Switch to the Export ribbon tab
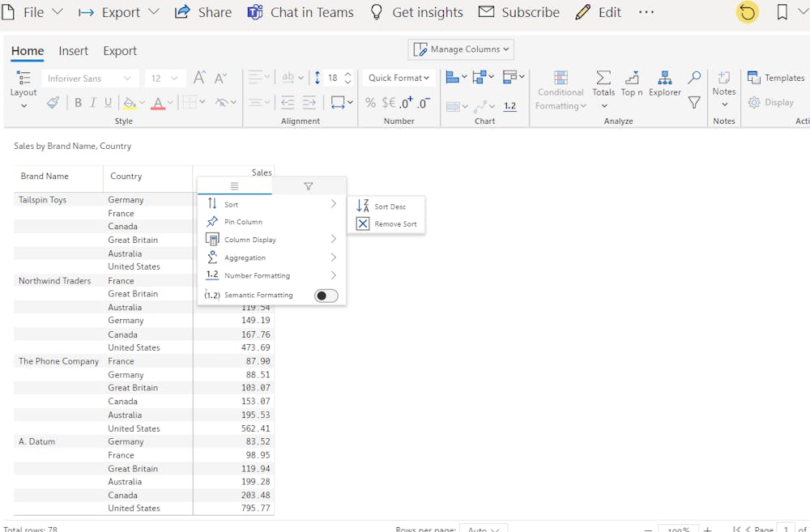The height and width of the screenshot is (532, 810). click(120, 51)
